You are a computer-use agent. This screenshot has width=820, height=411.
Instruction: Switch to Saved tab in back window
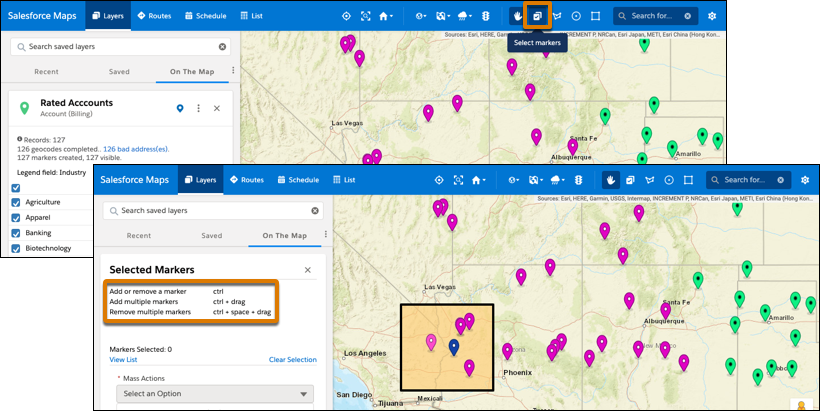coord(119,72)
